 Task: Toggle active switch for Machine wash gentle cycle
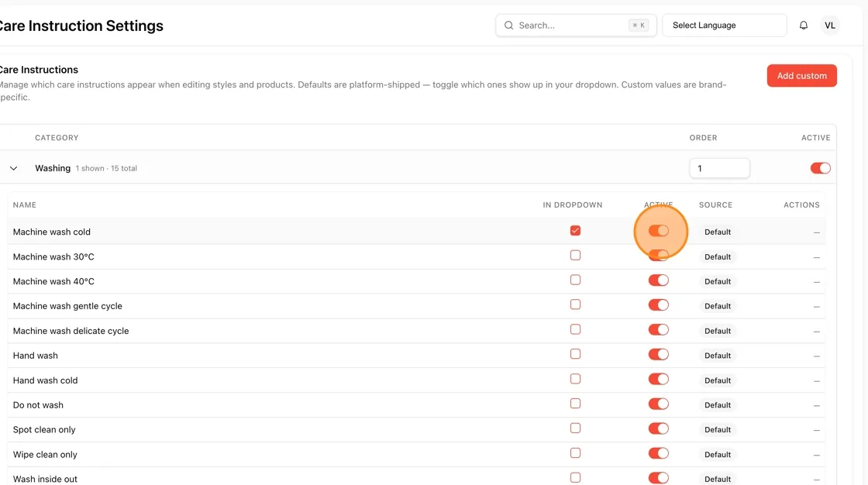pos(658,305)
